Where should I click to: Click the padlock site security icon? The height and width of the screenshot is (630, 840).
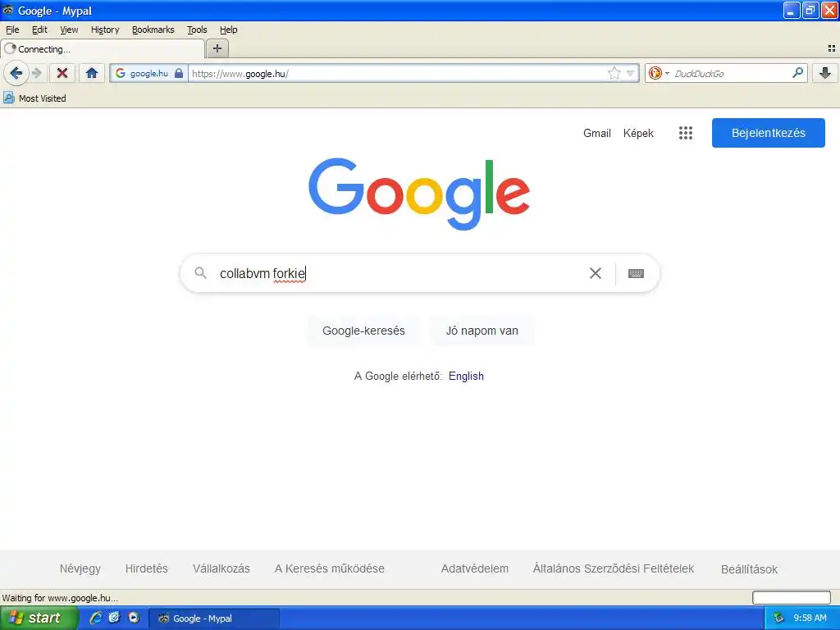[179, 73]
